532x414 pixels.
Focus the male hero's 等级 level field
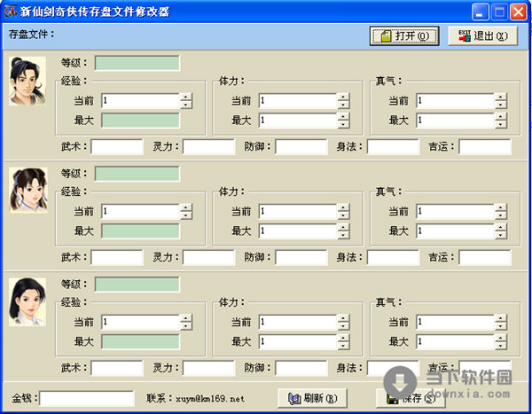(x=137, y=63)
